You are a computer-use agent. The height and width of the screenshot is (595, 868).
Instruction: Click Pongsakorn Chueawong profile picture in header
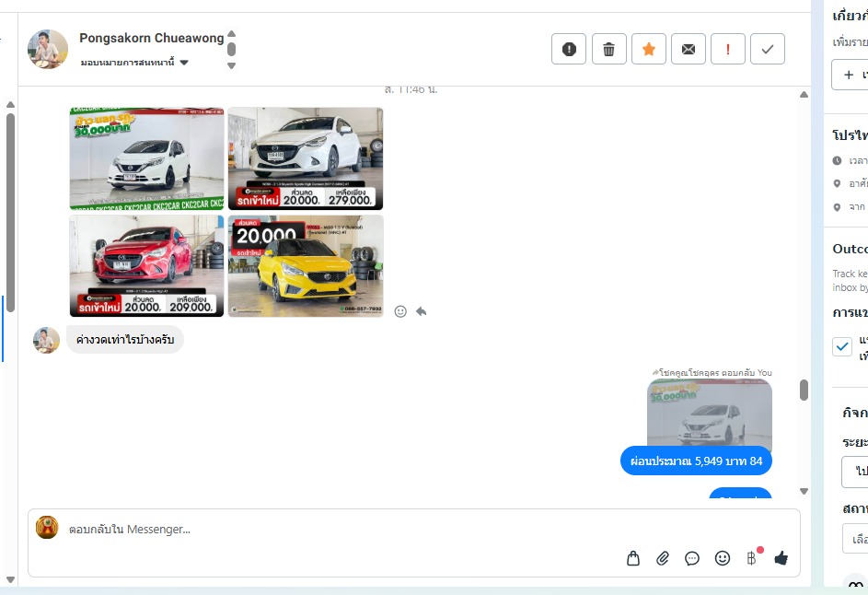(48, 50)
